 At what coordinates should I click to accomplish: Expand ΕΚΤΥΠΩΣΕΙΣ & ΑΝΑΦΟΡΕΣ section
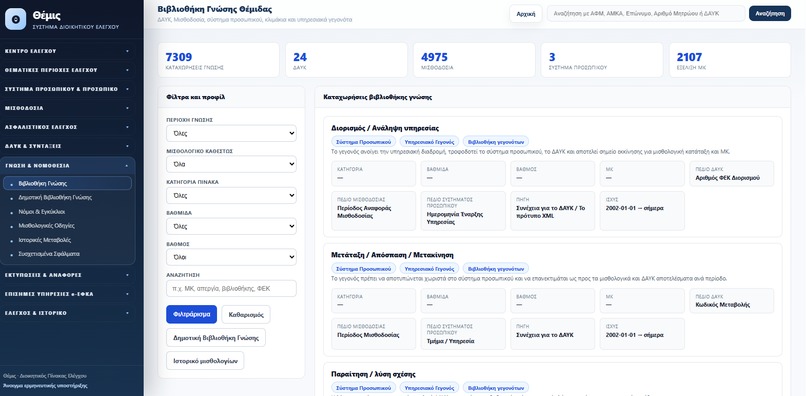click(x=67, y=275)
